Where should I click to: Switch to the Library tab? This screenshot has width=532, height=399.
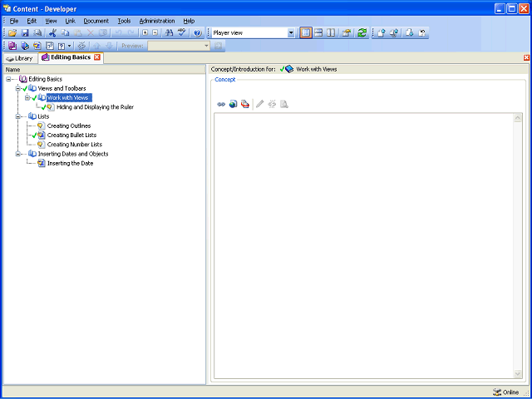point(20,58)
